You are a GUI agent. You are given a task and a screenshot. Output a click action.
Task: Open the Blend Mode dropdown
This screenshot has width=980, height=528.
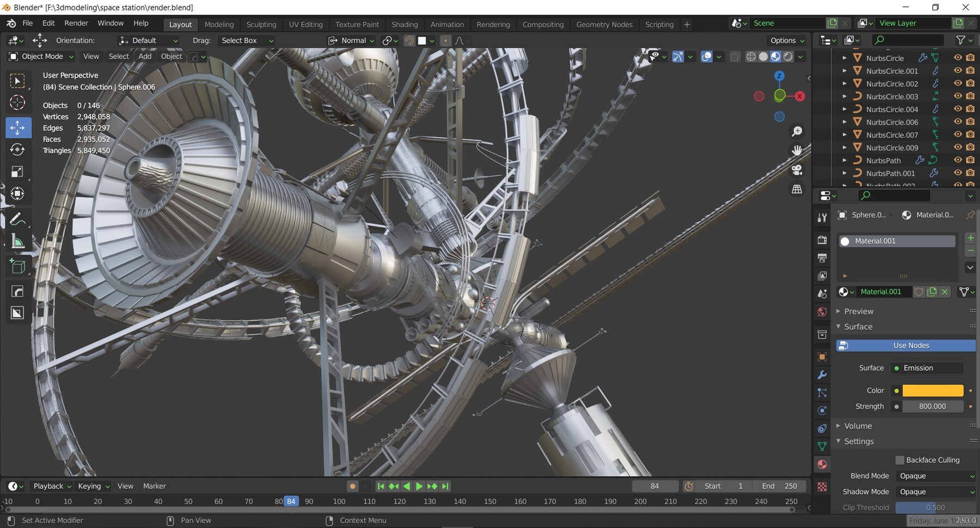point(935,476)
